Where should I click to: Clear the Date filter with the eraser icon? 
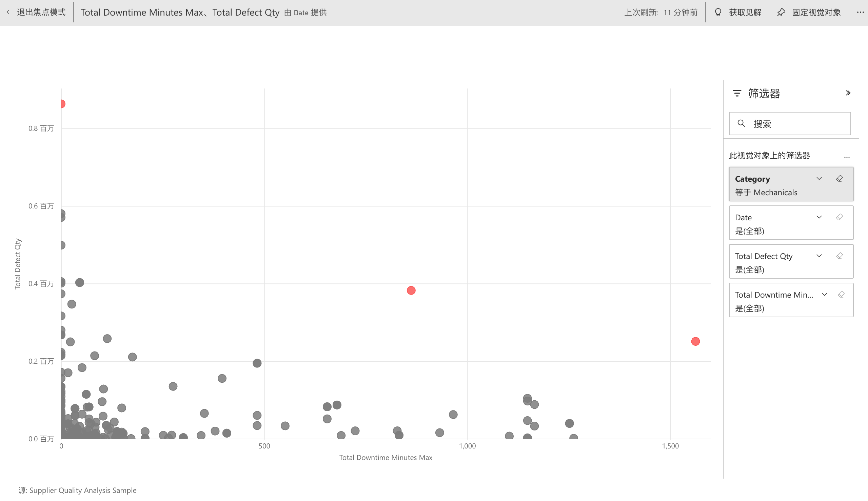[840, 217]
